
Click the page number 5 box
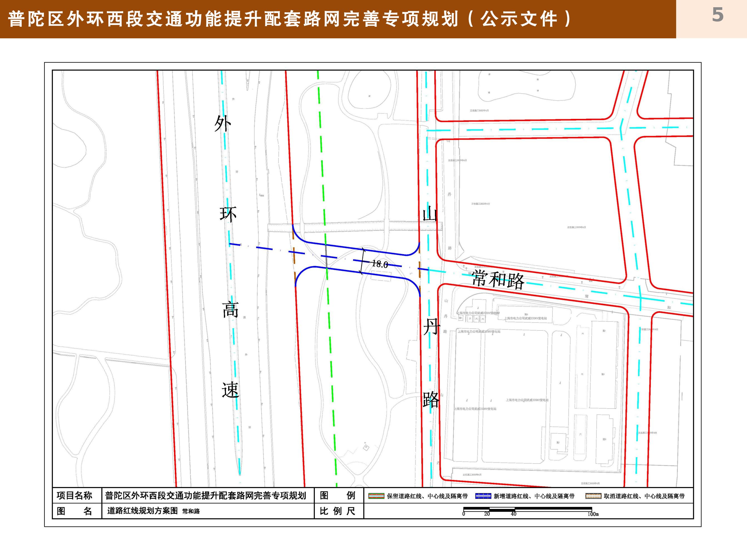[717, 15]
